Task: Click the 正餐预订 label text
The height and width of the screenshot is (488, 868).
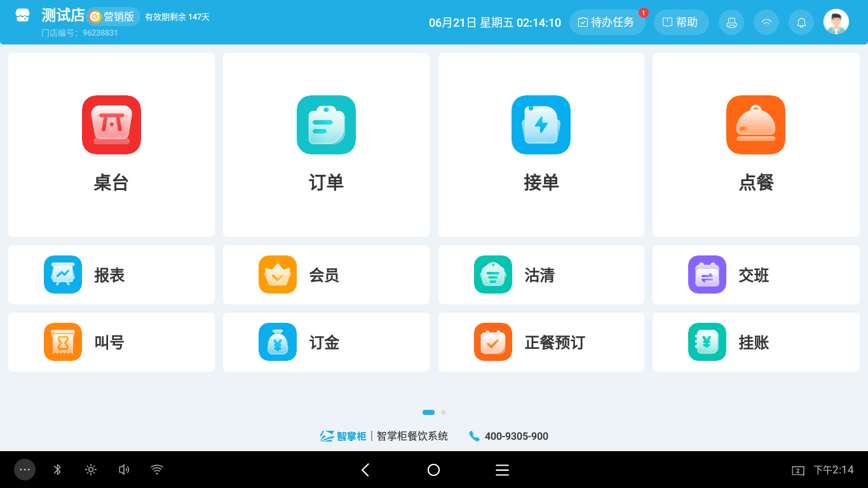Action: 555,342
